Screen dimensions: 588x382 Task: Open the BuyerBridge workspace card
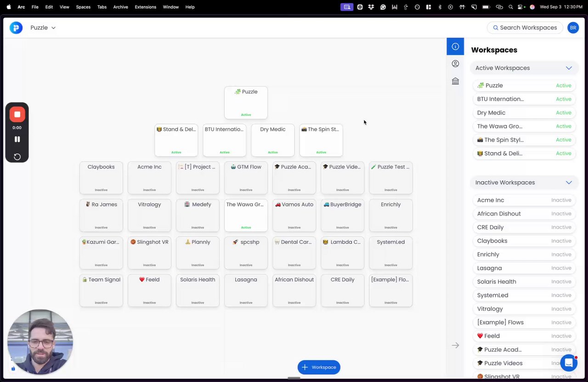click(343, 216)
